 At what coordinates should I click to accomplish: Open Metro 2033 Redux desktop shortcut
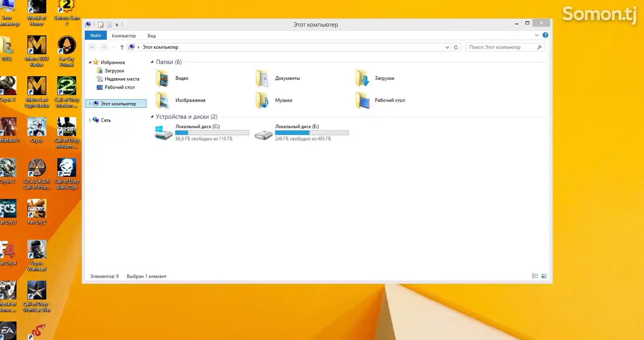point(37,51)
